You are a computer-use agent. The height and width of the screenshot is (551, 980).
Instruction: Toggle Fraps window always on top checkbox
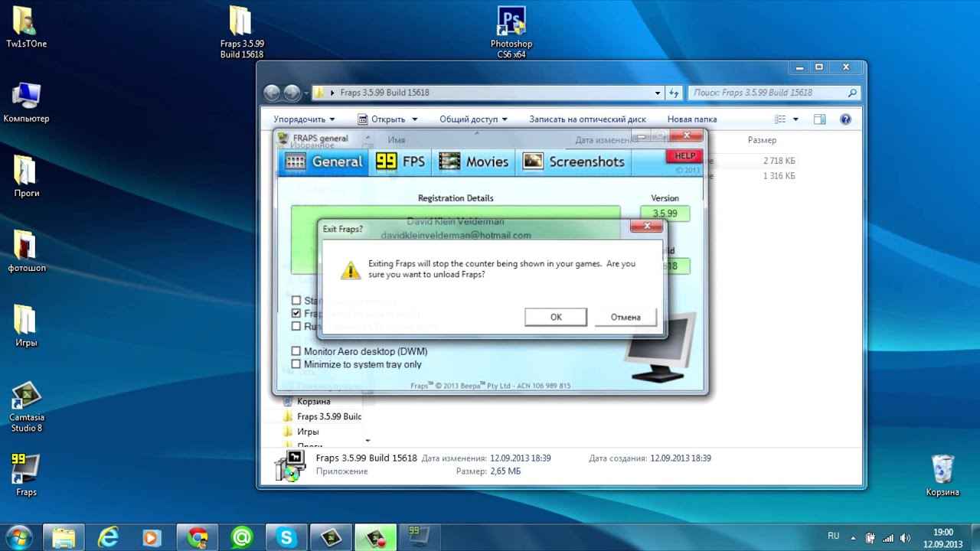[x=296, y=313]
